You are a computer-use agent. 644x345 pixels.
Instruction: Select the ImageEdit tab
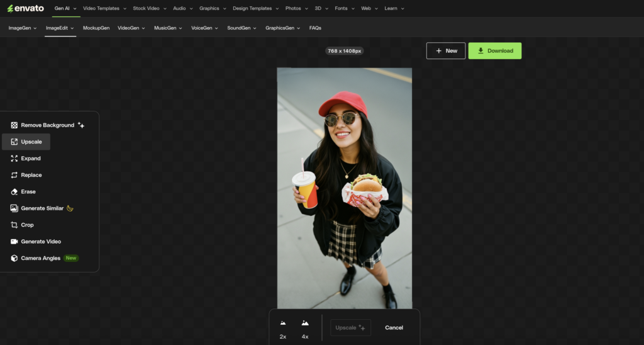[x=60, y=28]
